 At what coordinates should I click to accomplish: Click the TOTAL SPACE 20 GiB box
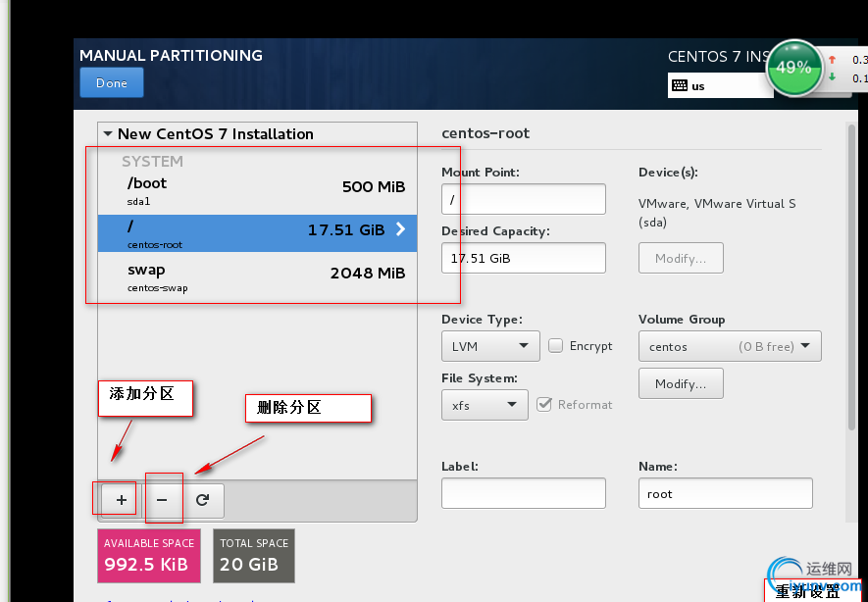254,556
